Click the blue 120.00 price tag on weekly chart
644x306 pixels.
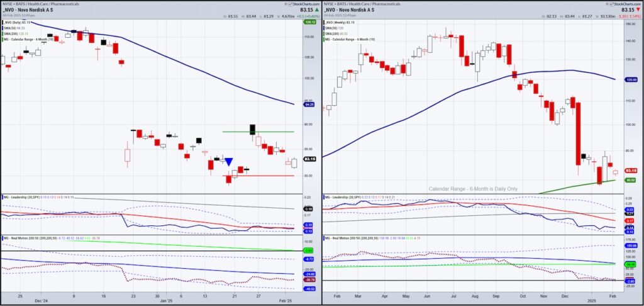(x=630, y=80)
